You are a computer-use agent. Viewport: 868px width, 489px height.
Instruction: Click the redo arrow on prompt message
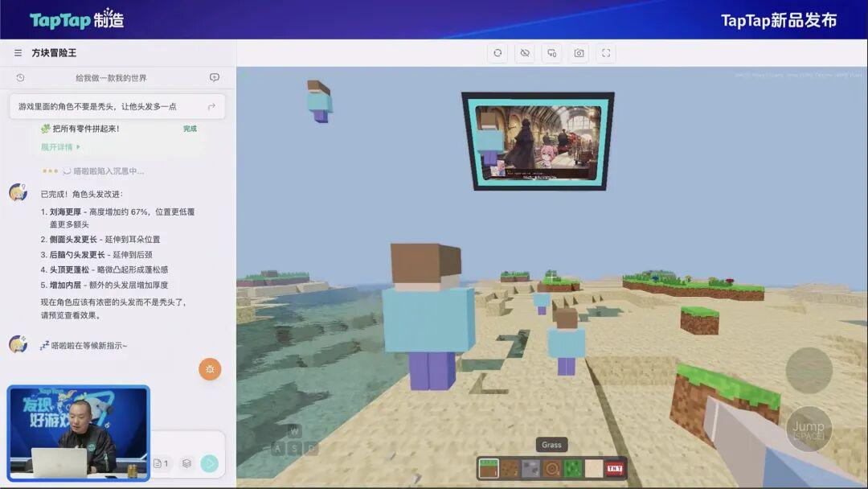[x=211, y=106]
